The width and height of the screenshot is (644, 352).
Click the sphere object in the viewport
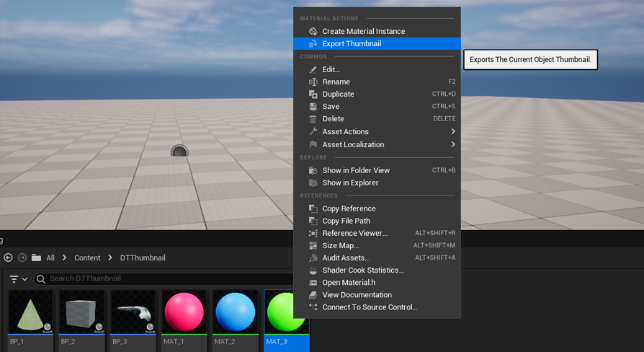[179, 151]
